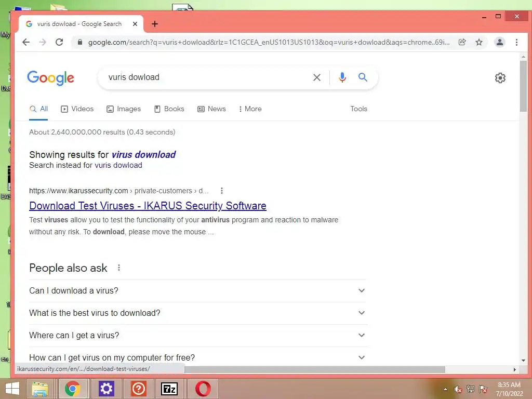Open Google quick settings gear
Viewport: 532px width, 399px height.
(x=500, y=78)
